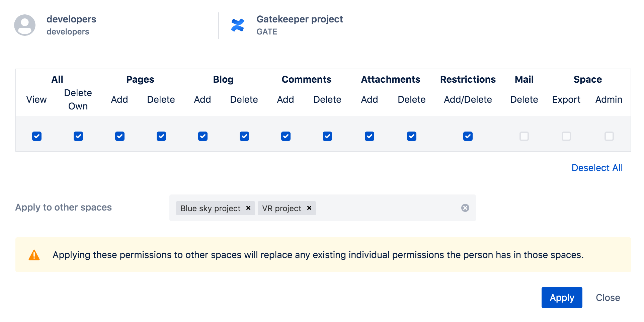Uncheck the Delete Own permission checkbox
The image size is (644, 322).
tap(78, 136)
